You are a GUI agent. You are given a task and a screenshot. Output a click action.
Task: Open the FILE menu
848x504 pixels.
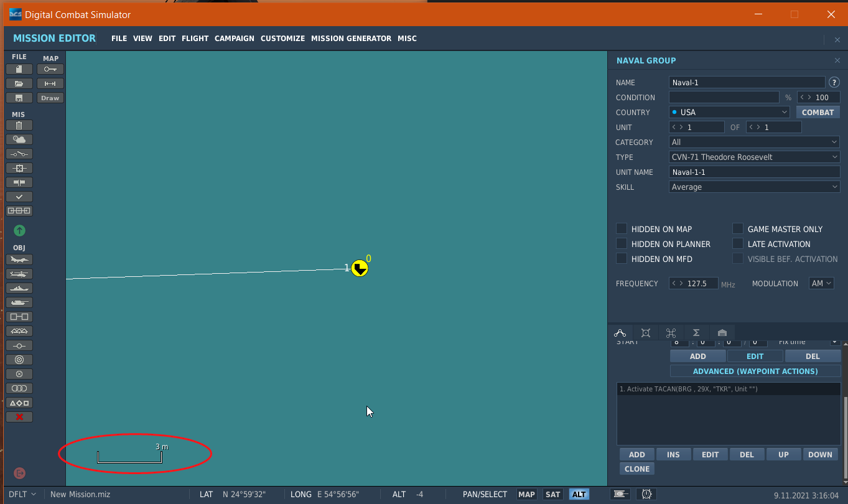pos(119,39)
